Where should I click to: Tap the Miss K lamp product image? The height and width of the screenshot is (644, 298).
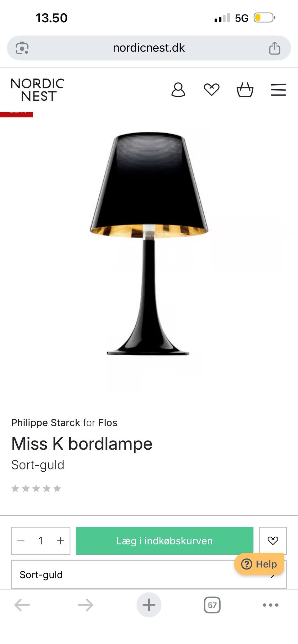[x=149, y=243]
